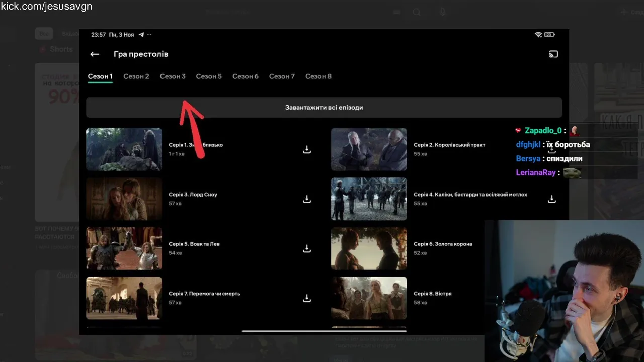644x362 pixels.
Task: Select title Серія 4. Каліки, бастарди та всілякий мотлох
Action: pyautogui.click(x=470, y=195)
